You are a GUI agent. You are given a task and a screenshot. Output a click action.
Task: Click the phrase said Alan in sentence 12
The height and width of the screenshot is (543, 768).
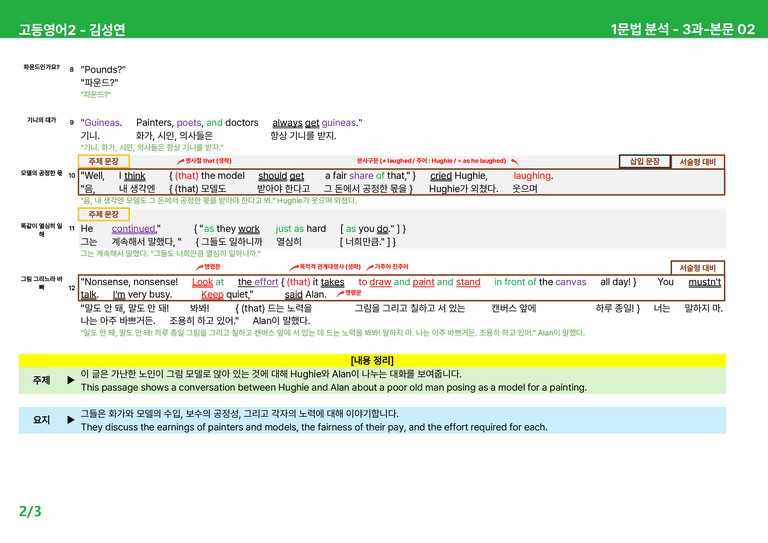click(305, 295)
